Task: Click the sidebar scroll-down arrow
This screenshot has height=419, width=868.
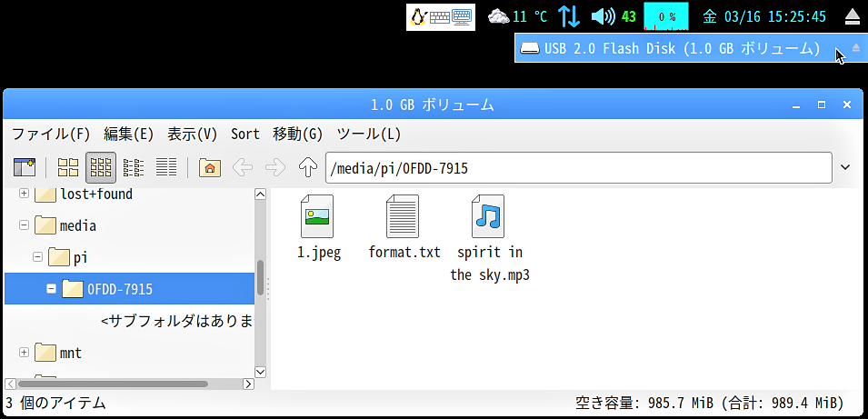Action: (260, 372)
